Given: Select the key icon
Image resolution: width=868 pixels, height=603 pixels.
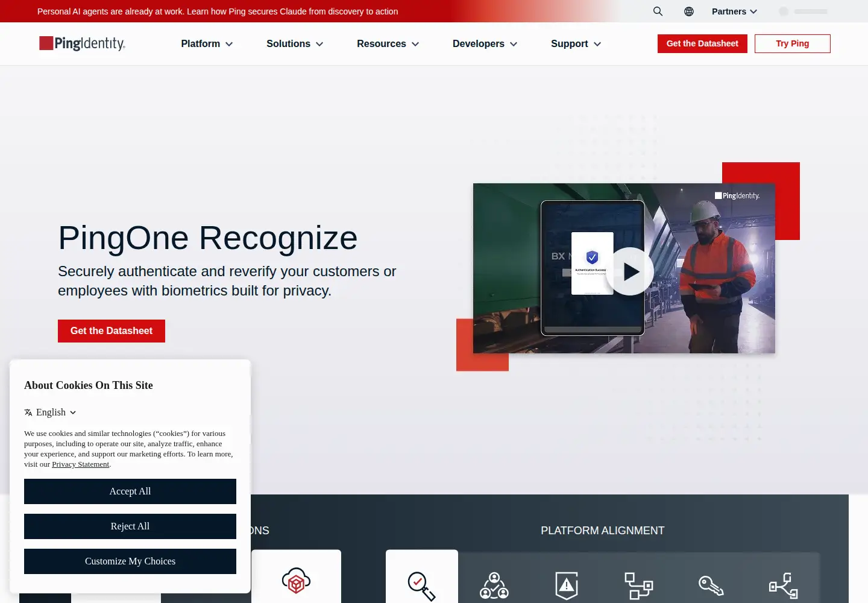Looking at the screenshot, I should coord(711,586).
